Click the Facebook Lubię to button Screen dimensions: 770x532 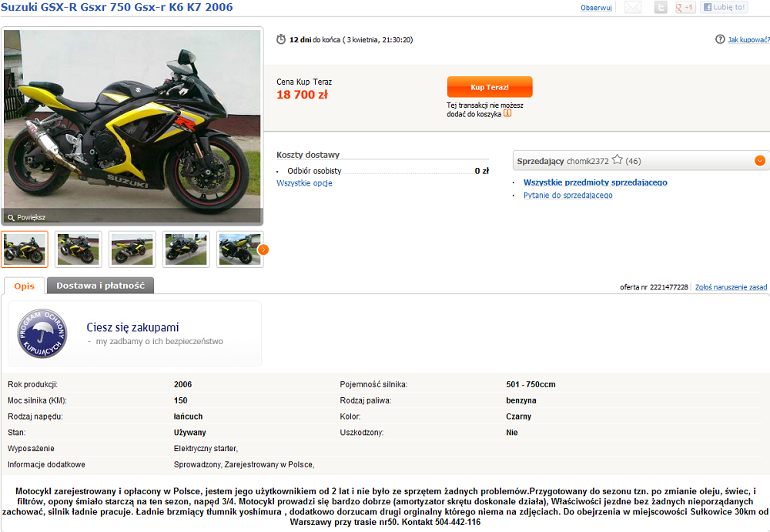(724, 8)
